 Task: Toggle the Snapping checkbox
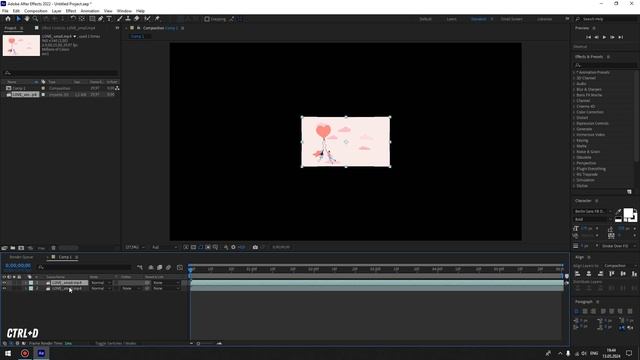click(207, 19)
